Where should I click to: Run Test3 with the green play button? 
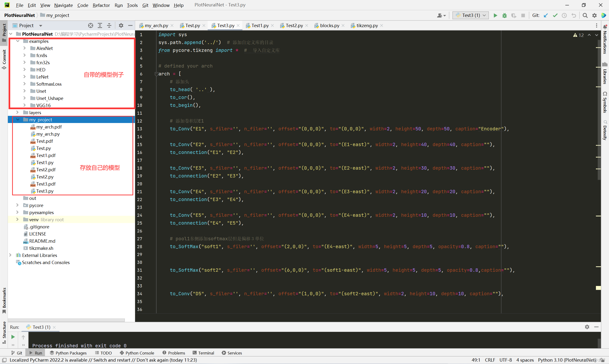coord(495,15)
